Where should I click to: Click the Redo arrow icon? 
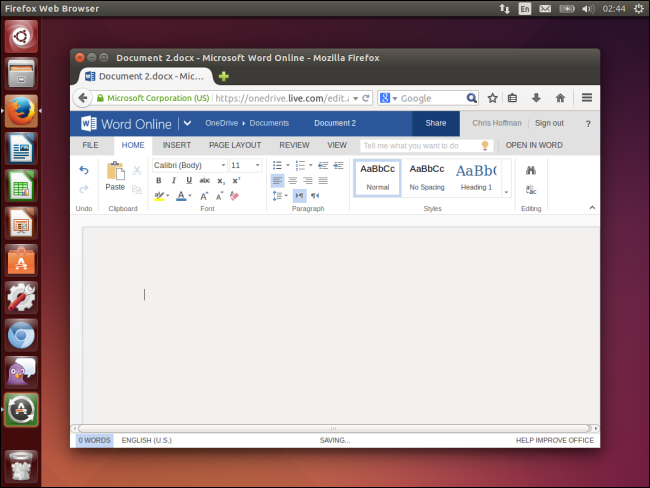pyautogui.click(x=84, y=189)
